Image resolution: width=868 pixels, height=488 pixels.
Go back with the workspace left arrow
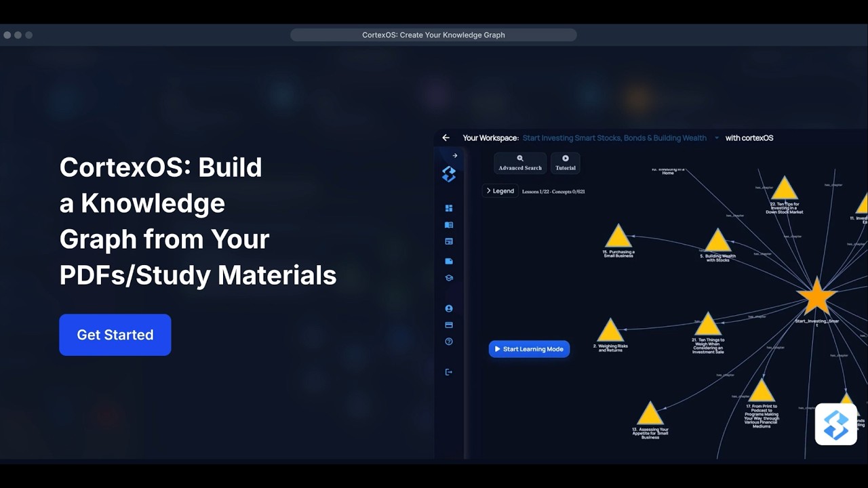pyautogui.click(x=446, y=138)
